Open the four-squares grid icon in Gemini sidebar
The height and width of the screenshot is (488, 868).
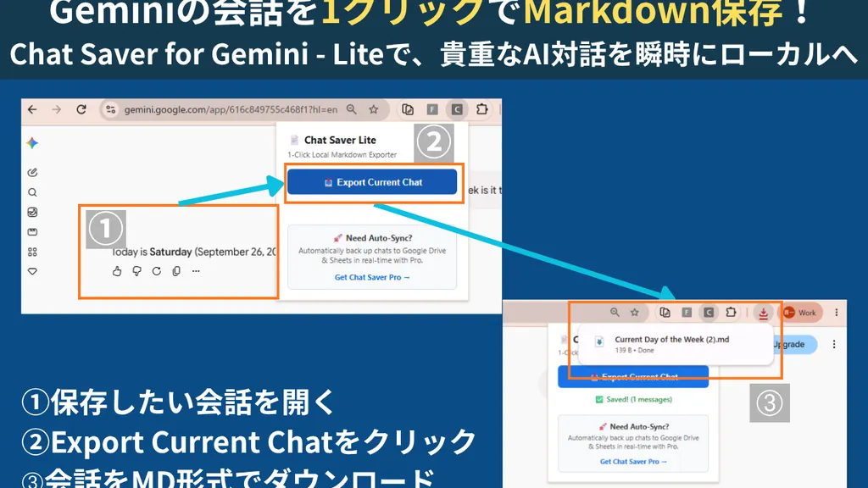(x=32, y=252)
